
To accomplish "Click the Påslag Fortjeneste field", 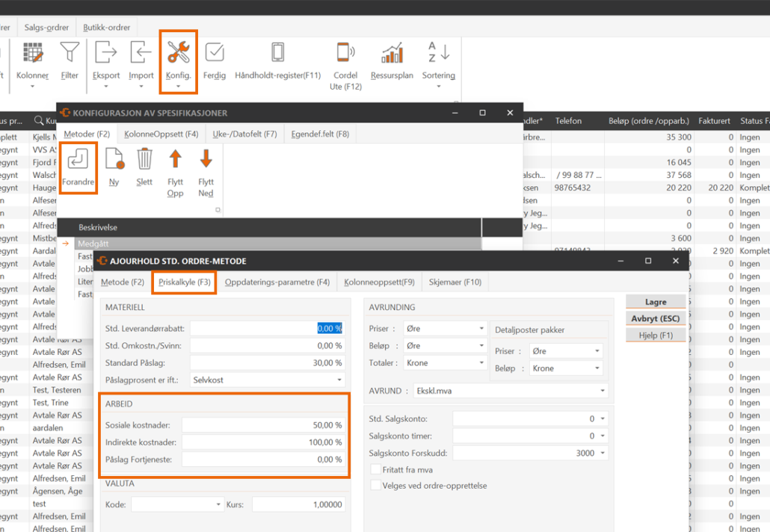I will (x=263, y=460).
